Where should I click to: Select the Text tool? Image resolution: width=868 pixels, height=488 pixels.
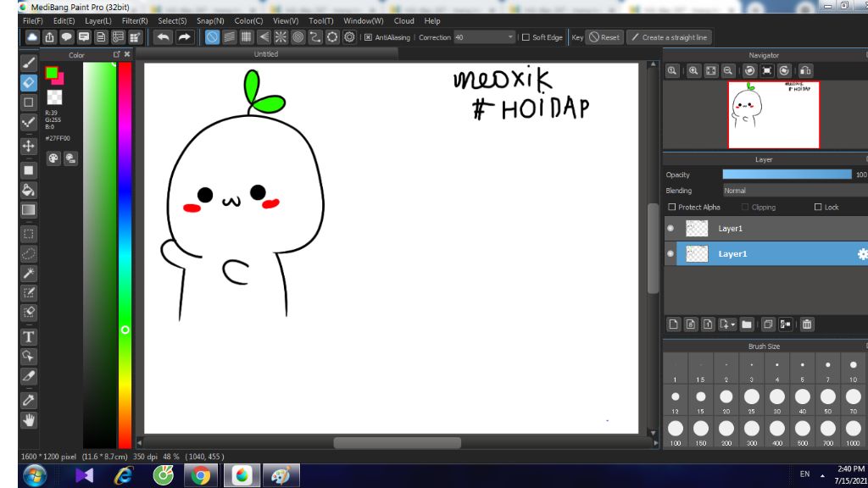click(x=29, y=337)
